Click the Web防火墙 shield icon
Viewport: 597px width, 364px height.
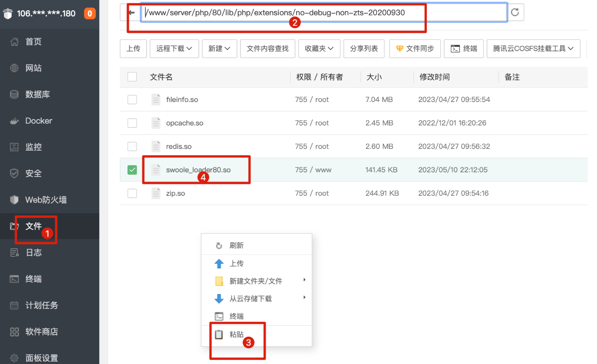click(x=14, y=200)
